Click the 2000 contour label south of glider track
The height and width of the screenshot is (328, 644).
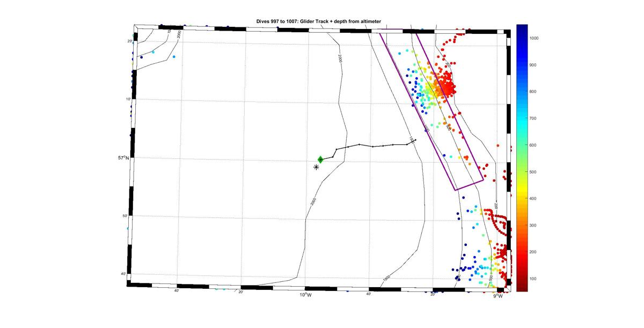pyautogui.click(x=313, y=202)
